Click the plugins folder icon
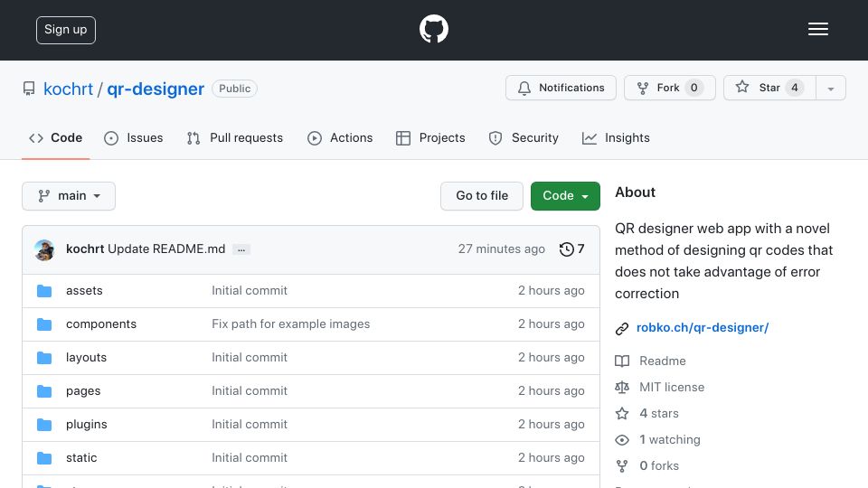The image size is (868, 488). [44, 425]
